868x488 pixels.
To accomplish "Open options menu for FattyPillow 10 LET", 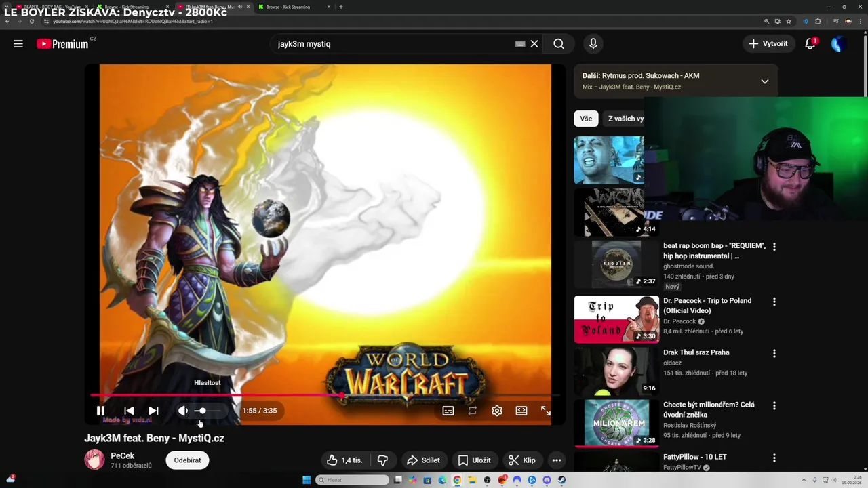I will 774,457.
